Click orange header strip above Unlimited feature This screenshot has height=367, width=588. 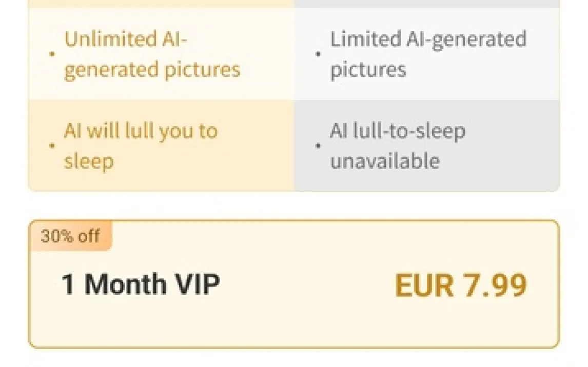point(161,4)
